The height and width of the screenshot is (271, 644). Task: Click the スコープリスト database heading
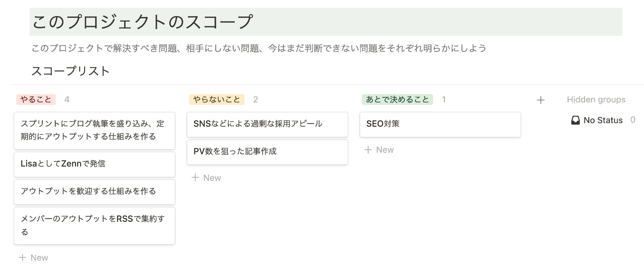pos(71,71)
